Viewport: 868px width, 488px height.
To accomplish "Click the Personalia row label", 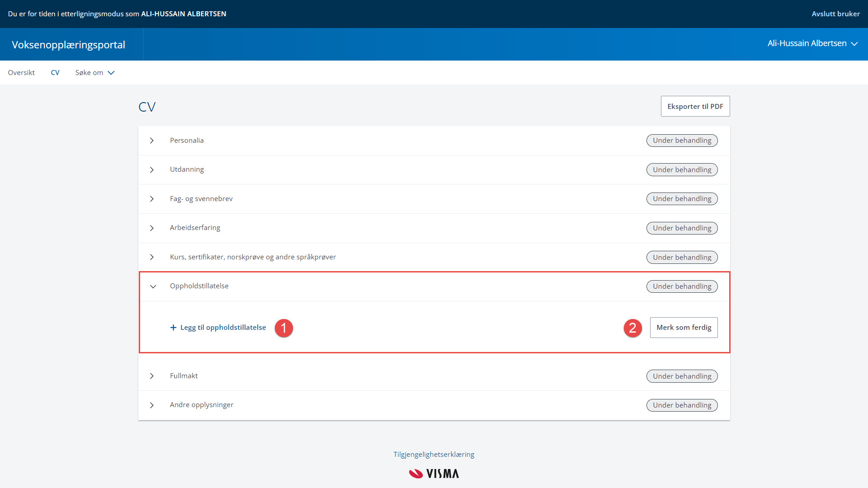I will pos(187,141).
